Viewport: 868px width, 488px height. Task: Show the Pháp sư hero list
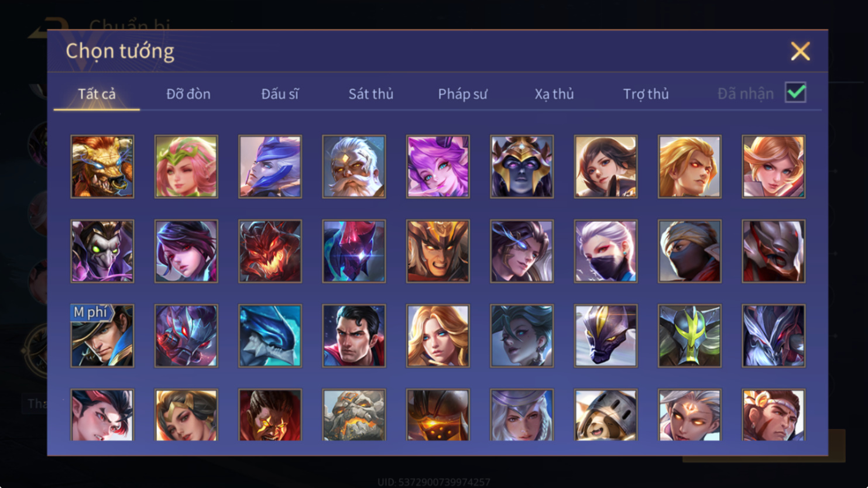pyautogui.click(x=462, y=94)
